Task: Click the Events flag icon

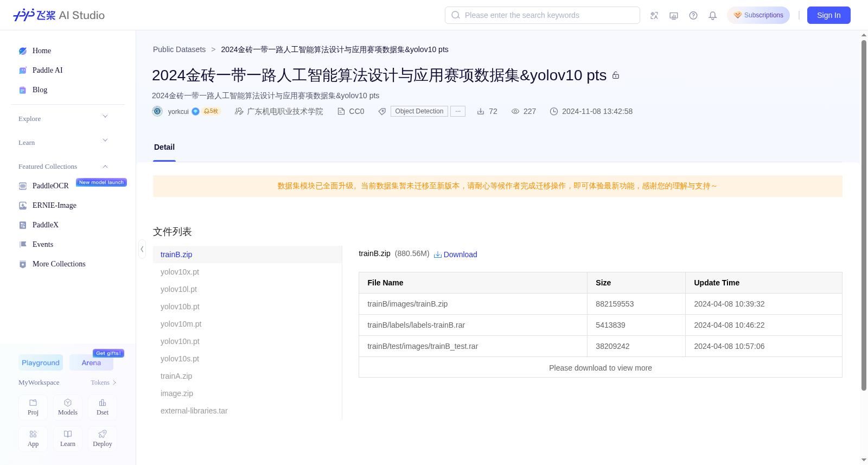Action: coord(23,245)
